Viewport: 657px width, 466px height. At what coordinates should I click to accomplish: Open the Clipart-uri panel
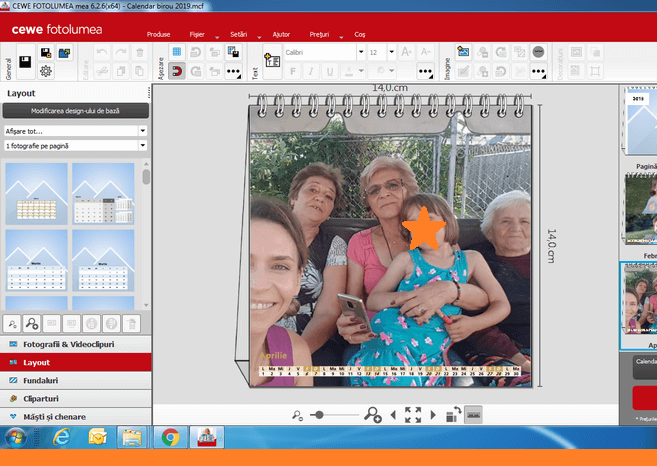(x=75, y=399)
